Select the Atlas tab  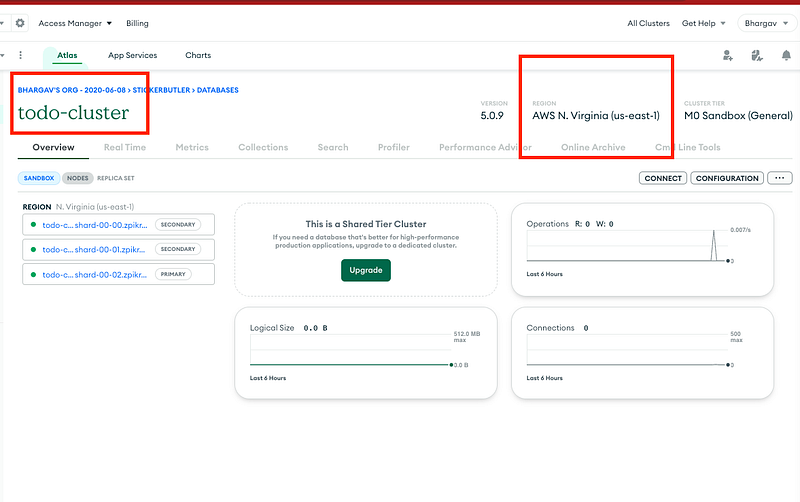pos(67,55)
